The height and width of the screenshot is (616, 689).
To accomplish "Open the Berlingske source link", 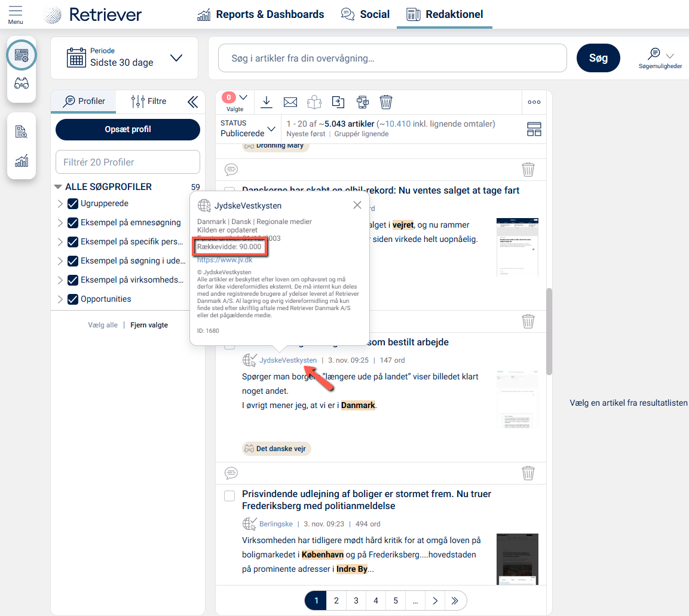I will click(275, 524).
